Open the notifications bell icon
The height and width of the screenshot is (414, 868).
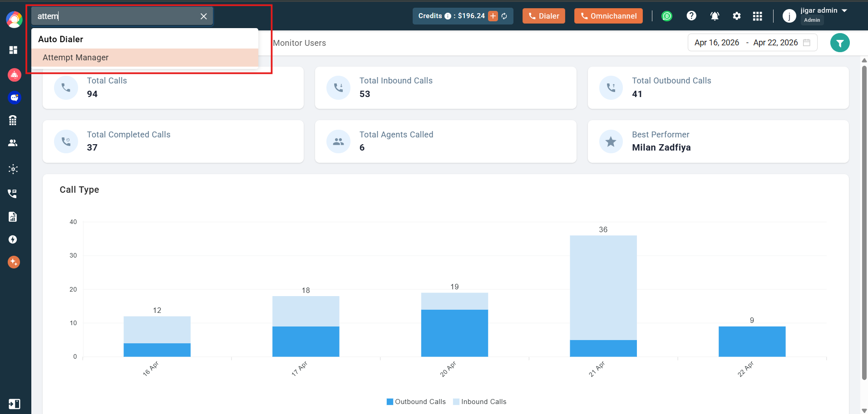[x=715, y=16]
